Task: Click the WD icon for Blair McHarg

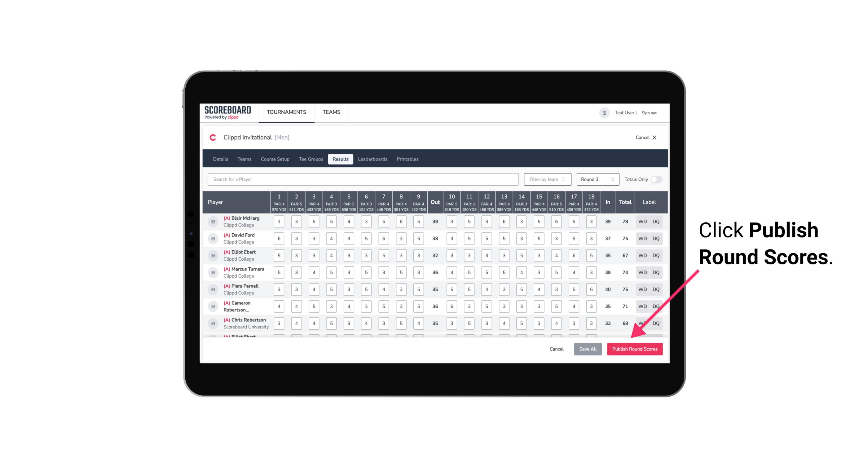Action: tap(643, 222)
